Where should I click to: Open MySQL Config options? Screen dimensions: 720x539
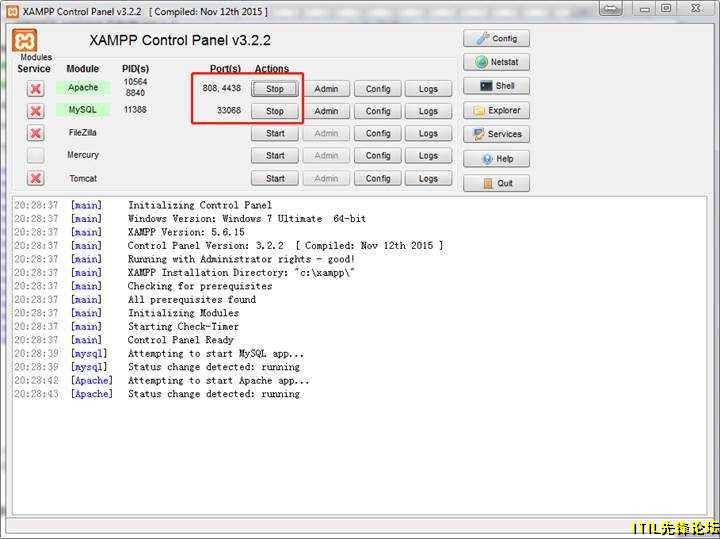click(x=377, y=111)
